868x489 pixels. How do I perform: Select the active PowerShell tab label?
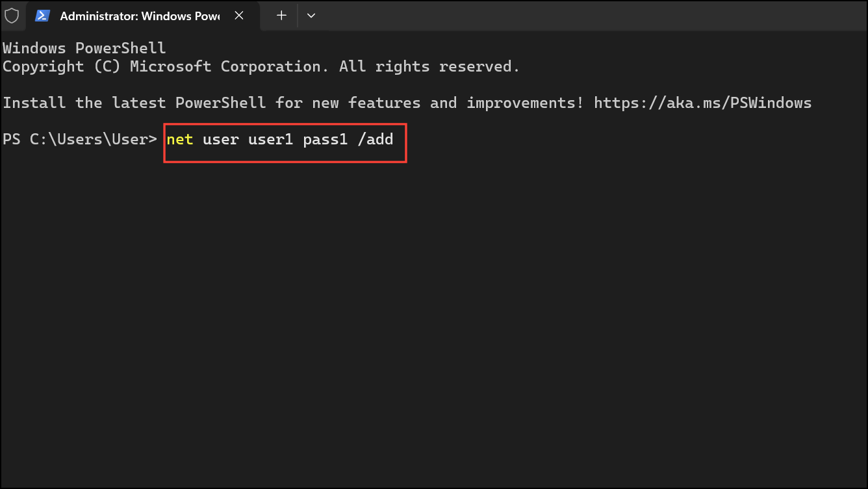pyautogui.click(x=138, y=16)
